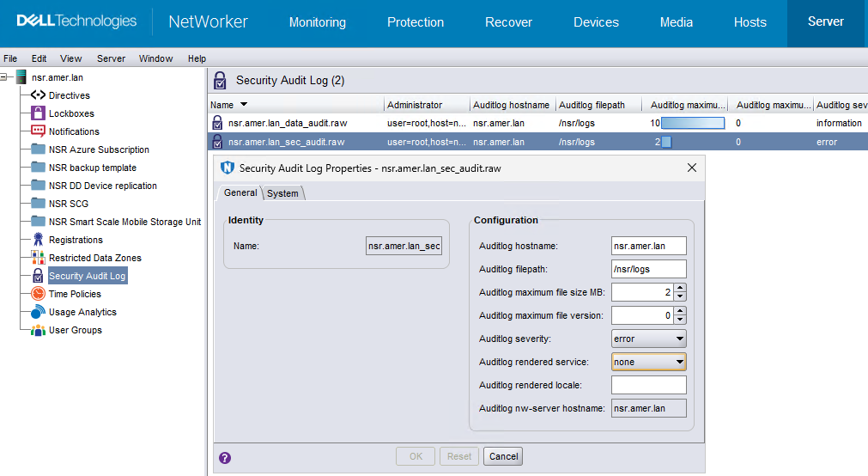
Task: Click the Usage Analytics icon
Action: (38, 312)
